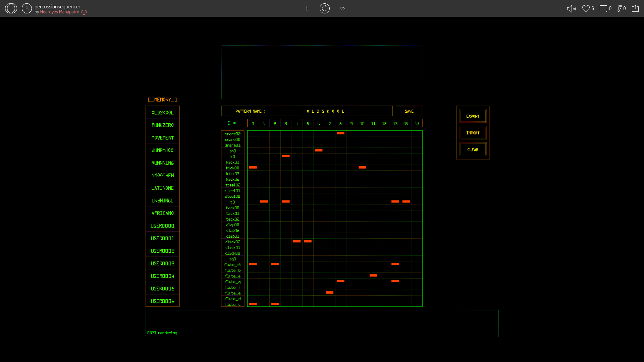This screenshot has width=644, height=362.
Task: Toggle off click02 note at step 4
Action: click(297, 241)
